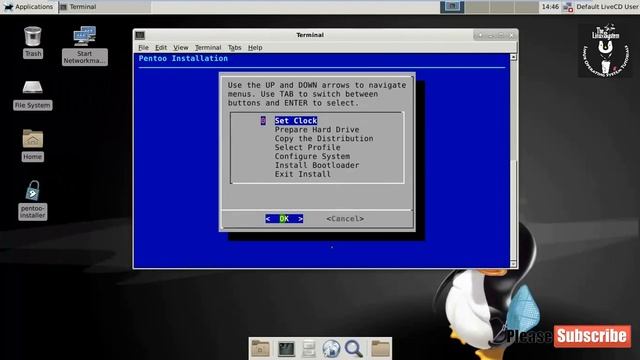Open the Edit menu in Terminal
Image resolution: width=640 pixels, height=360 pixels.
pyautogui.click(x=161, y=48)
